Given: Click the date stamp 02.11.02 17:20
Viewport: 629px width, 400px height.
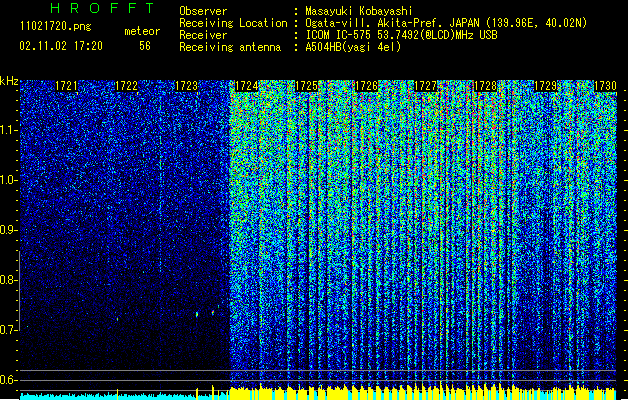Looking at the screenshot, I should point(61,46).
